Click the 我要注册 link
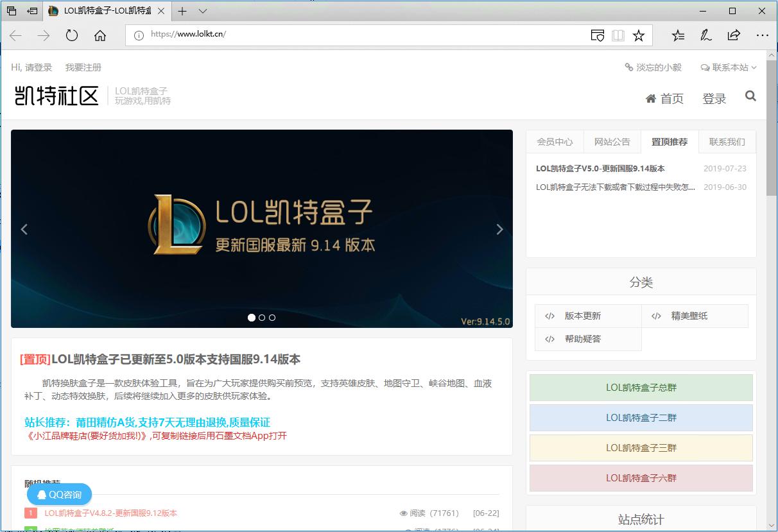The height and width of the screenshot is (532, 778). (83, 67)
